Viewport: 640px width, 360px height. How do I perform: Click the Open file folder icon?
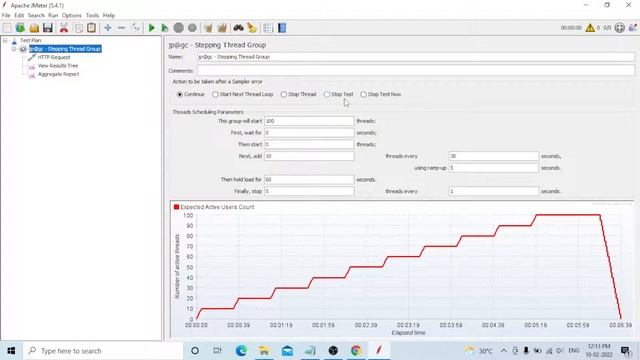pos(34,28)
